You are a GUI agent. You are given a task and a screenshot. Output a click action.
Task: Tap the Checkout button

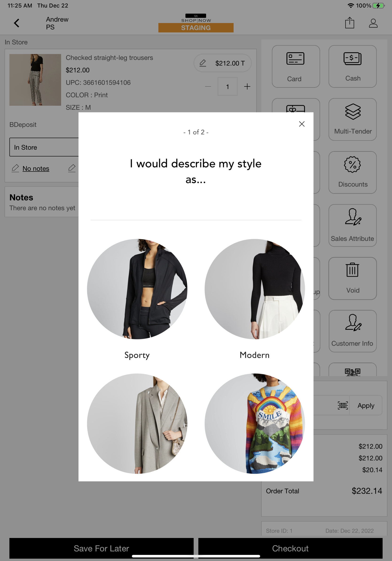(290, 548)
